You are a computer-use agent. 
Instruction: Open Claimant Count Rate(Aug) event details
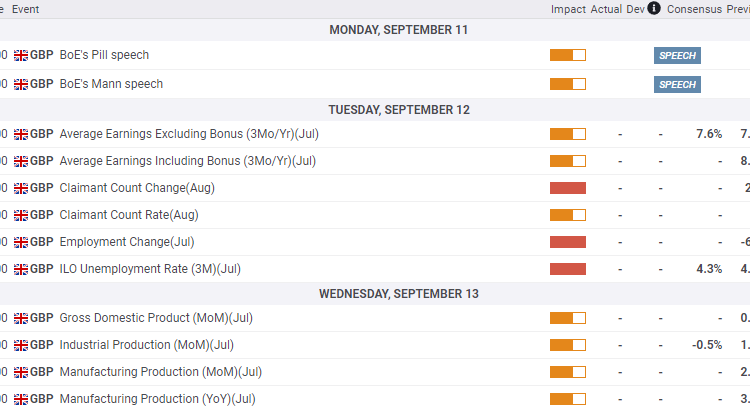click(129, 215)
